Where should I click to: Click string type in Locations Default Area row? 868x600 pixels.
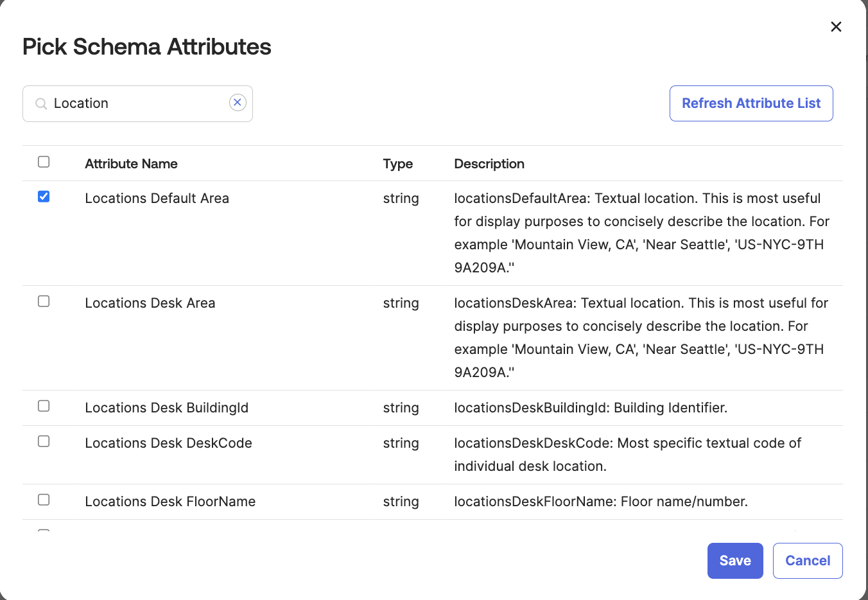pos(401,199)
